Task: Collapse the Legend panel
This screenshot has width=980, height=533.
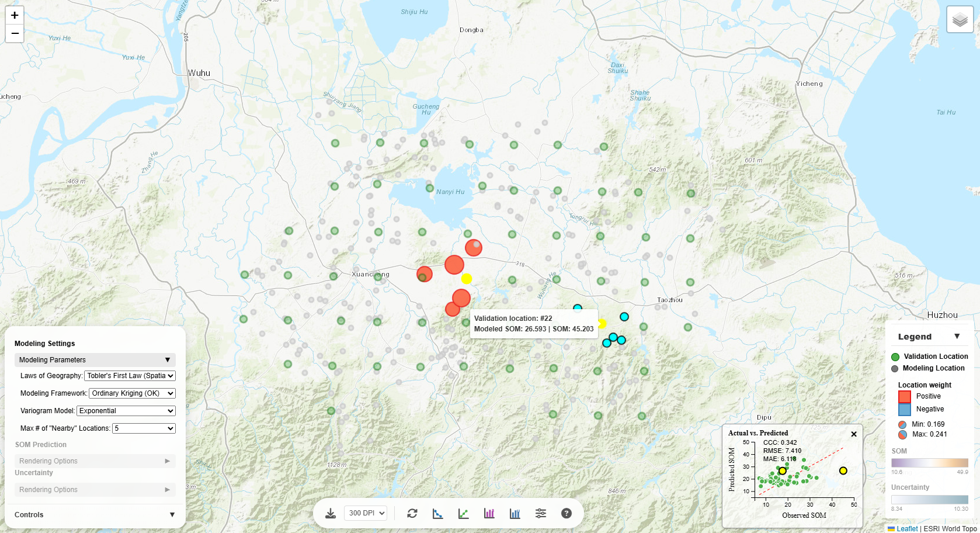Action: (957, 337)
